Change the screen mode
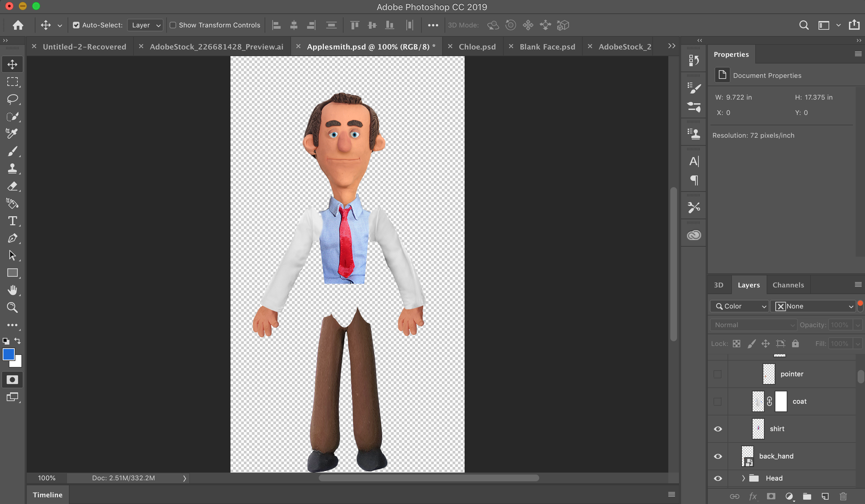 pyautogui.click(x=12, y=397)
